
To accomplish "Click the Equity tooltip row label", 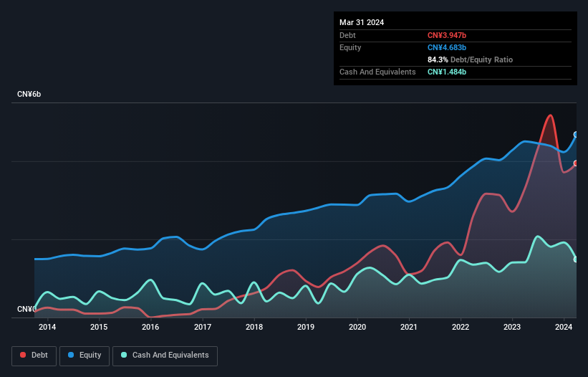I will [x=350, y=47].
